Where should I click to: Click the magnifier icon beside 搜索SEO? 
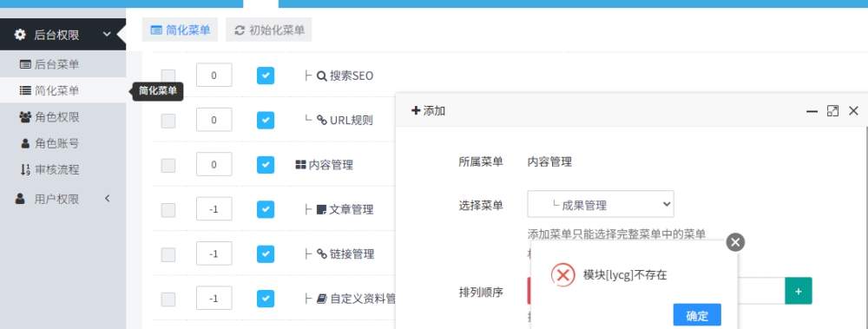click(322, 76)
